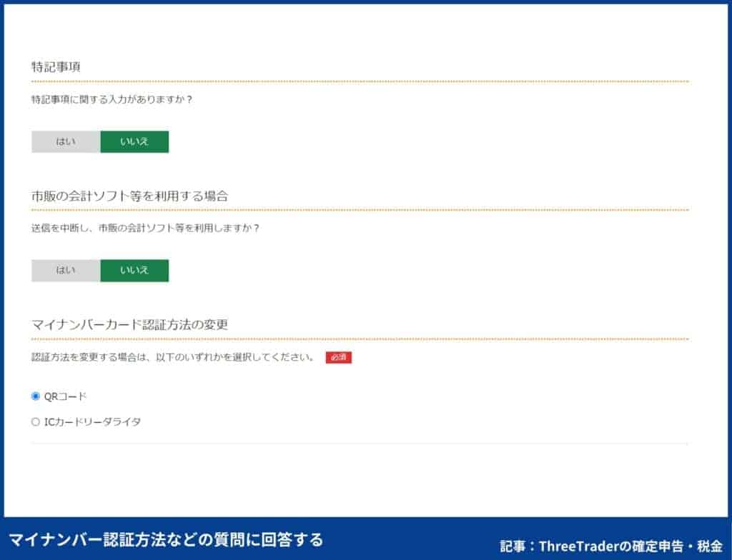Click text 特記事項に関する入力がありますか？

[x=112, y=99]
